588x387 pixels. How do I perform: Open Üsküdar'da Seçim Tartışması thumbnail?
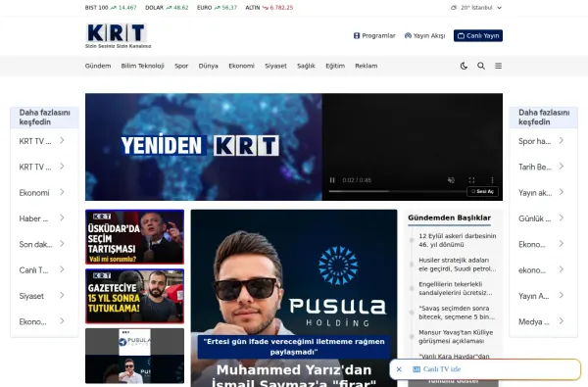(134, 237)
